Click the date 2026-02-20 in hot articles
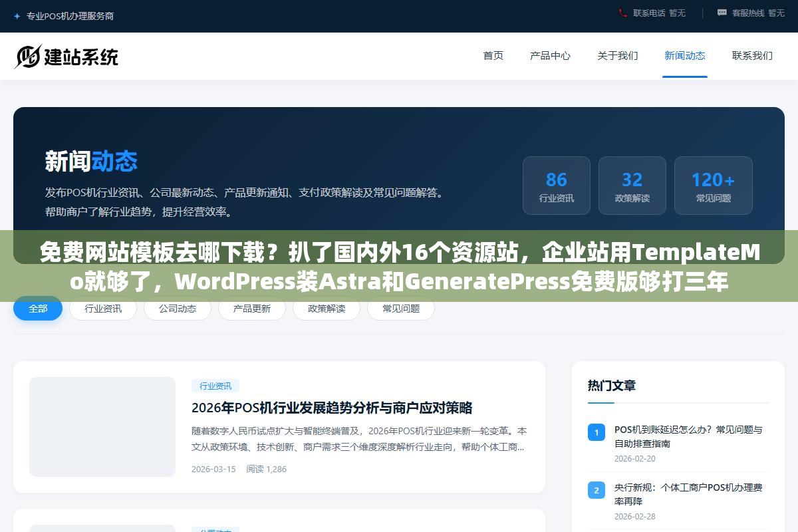Image resolution: width=798 pixels, height=532 pixels. pyautogui.click(x=635, y=458)
